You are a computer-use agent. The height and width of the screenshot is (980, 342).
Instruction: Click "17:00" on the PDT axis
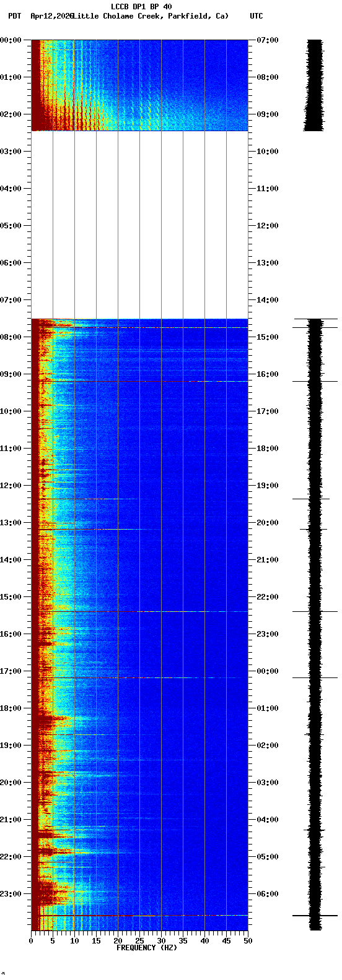[10, 671]
